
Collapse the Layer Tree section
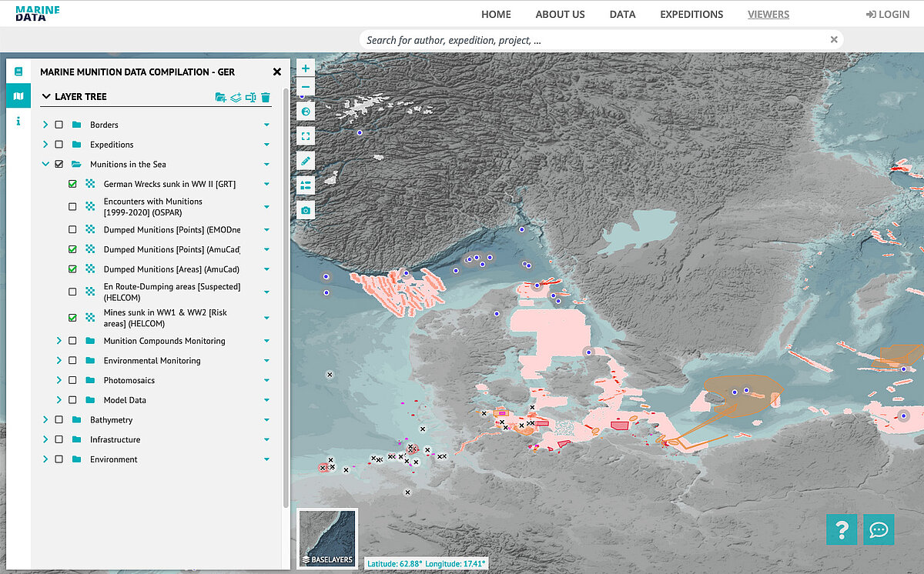point(47,96)
